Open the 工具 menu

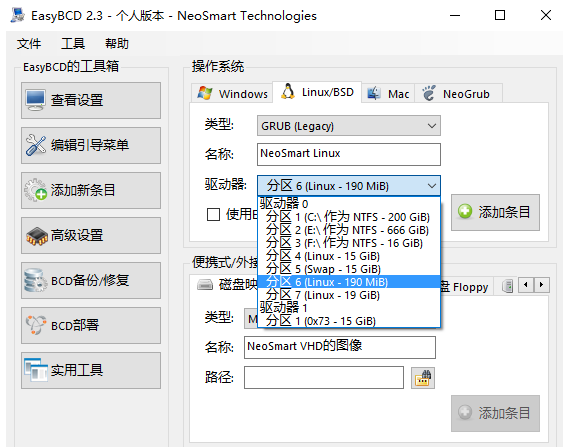73,43
